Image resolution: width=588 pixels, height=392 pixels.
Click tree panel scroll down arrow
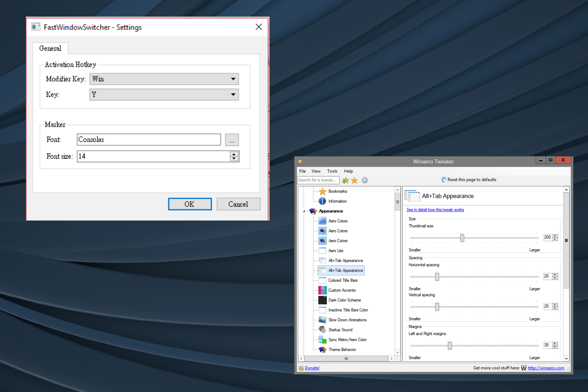[x=398, y=352]
